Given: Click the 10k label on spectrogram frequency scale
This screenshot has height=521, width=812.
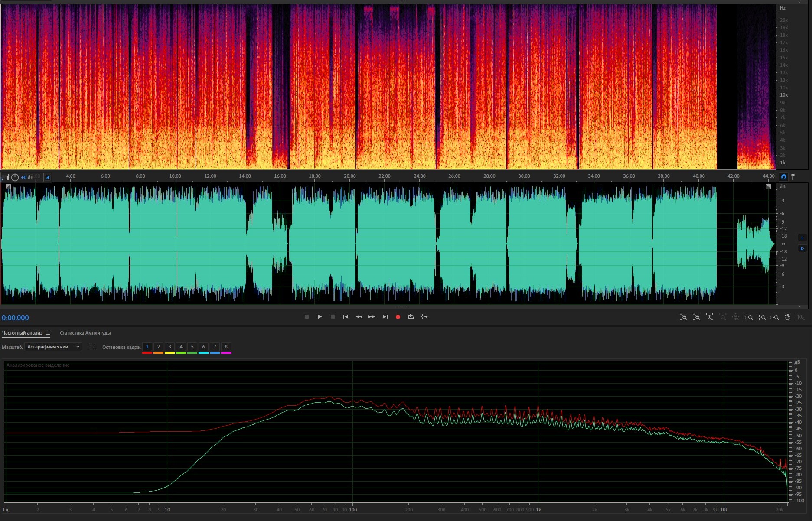Looking at the screenshot, I should point(784,95).
